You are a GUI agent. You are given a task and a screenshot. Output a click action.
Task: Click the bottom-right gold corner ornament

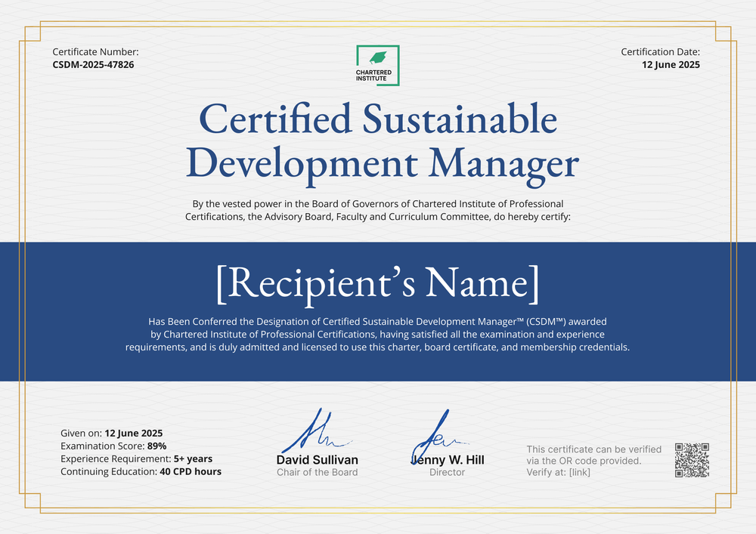[x=723, y=502]
